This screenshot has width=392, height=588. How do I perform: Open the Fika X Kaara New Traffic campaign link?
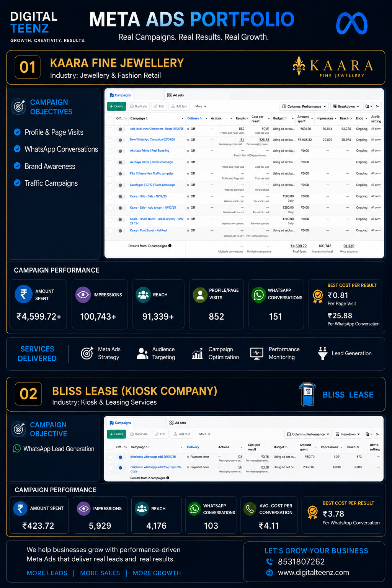coord(152,173)
